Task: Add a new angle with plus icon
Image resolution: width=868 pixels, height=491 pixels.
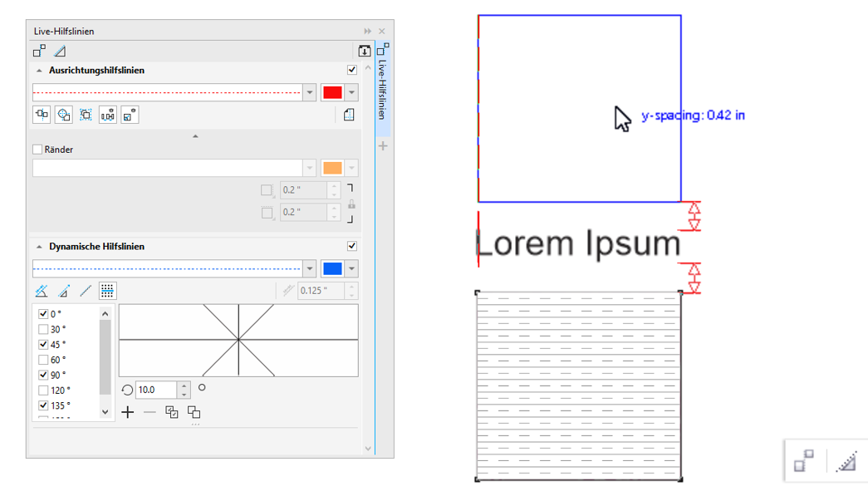Action: coord(127,412)
